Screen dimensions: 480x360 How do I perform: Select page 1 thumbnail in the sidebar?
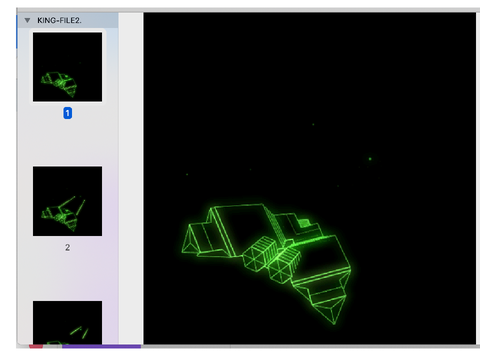click(68, 67)
